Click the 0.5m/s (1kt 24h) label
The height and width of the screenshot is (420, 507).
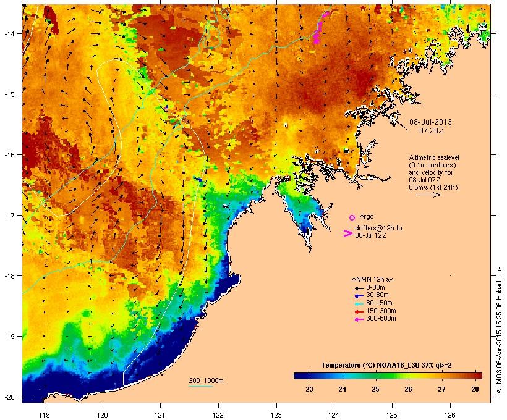click(x=433, y=187)
